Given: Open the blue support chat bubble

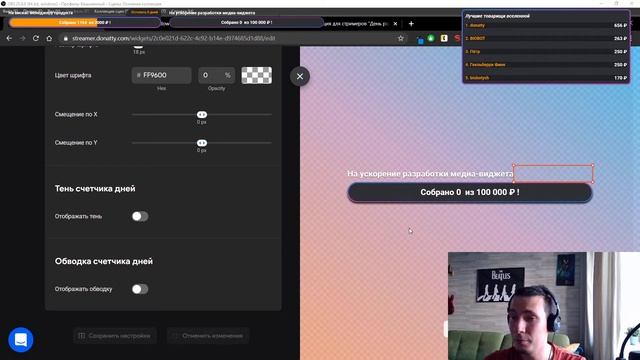Looking at the screenshot, I should (21, 340).
